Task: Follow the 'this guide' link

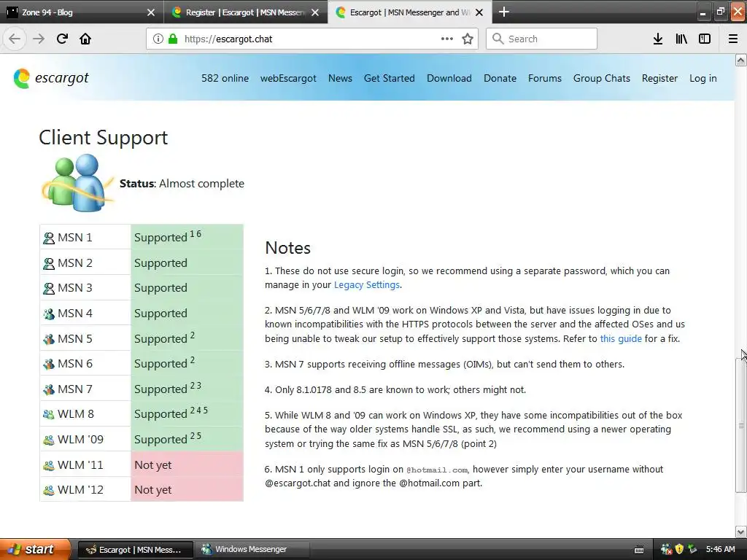Action: (621, 338)
